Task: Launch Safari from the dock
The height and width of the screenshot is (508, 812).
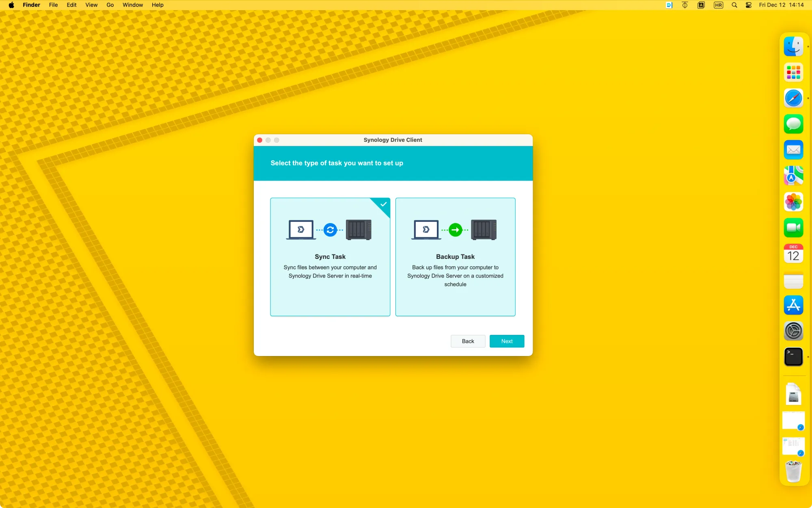Action: pyautogui.click(x=793, y=98)
